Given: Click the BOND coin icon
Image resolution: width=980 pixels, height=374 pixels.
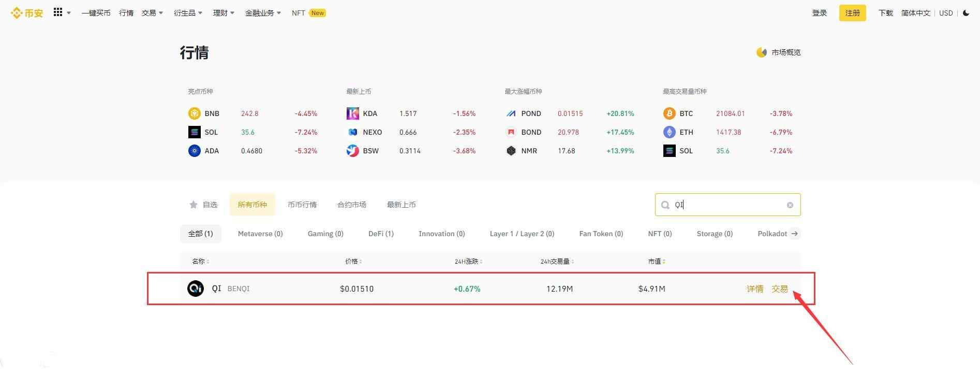Looking at the screenshot, I should click(x=511, y=132).
